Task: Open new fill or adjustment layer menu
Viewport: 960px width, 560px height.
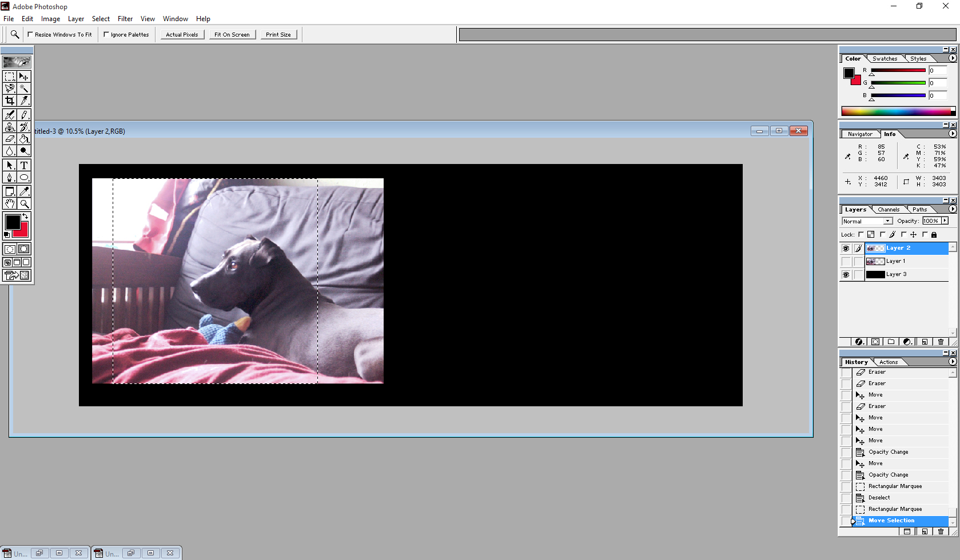Action: click(907, 342)
